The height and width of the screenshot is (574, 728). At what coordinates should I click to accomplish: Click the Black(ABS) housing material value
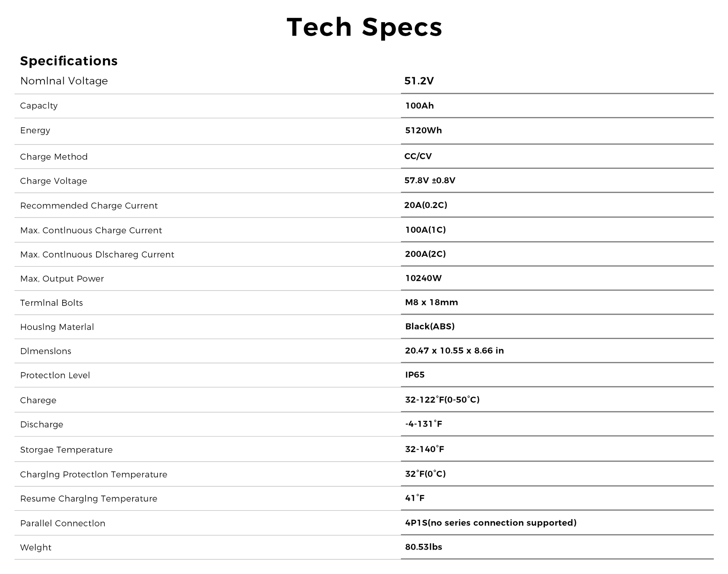click(x=430, y=326)
